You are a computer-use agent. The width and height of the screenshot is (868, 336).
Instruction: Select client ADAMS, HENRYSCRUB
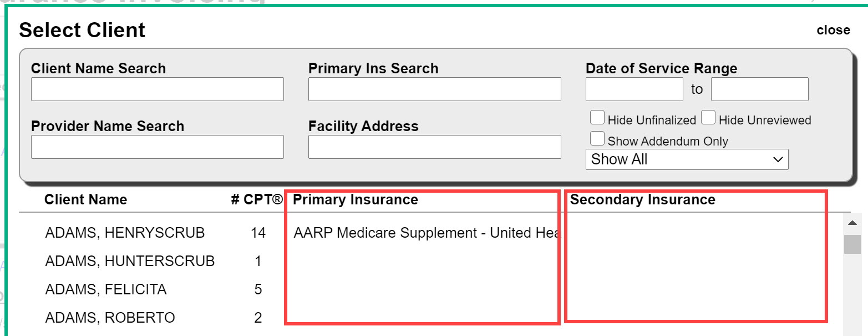(125, 233)
